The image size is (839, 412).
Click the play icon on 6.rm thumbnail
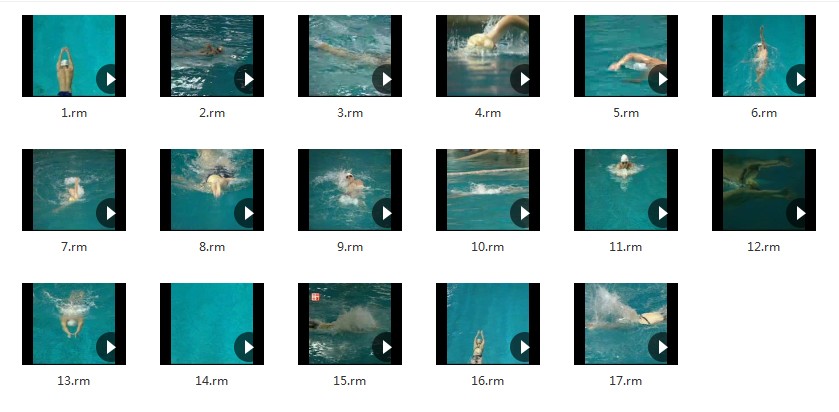[x=800, y=79]
